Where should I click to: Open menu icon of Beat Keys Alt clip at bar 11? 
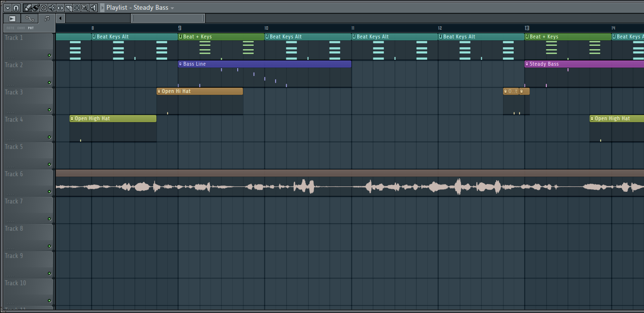point(354,37)
